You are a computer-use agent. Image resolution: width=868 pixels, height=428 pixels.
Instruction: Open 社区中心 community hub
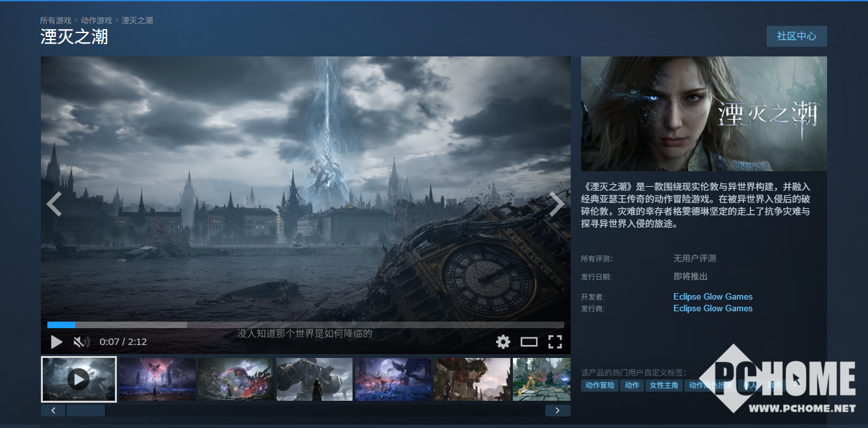[797, 36]
